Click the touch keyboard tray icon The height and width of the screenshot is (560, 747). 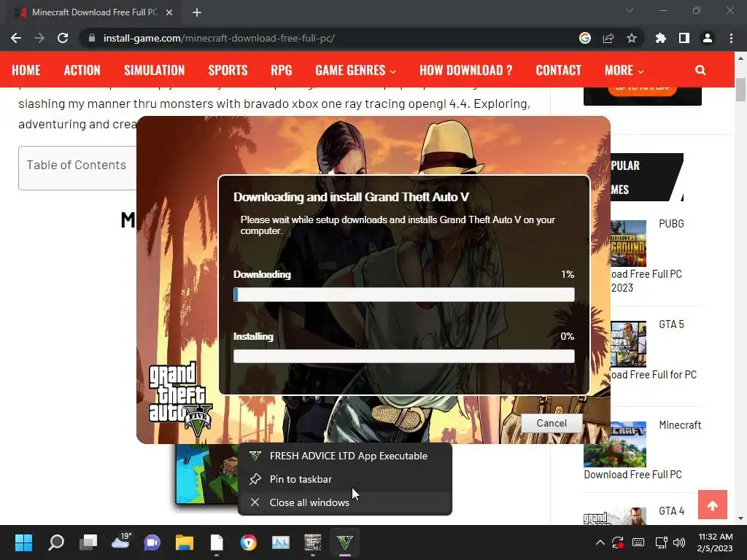(x=638, y=542)
